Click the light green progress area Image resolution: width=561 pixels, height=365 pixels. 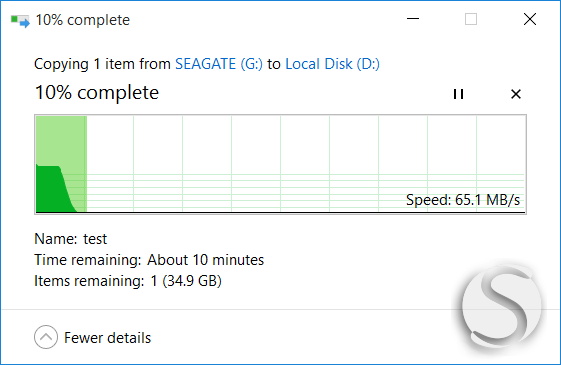pyautogui.click(x=62, y=140)
